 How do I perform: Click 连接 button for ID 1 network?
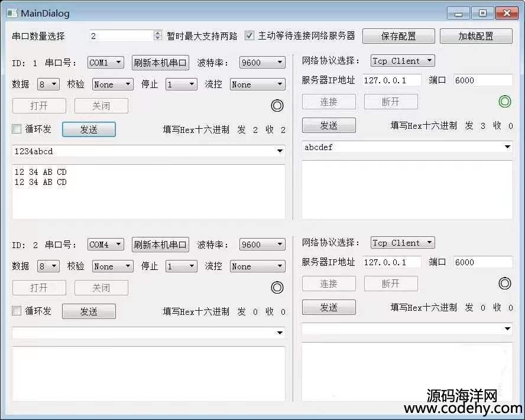click(x=329, y=102)
